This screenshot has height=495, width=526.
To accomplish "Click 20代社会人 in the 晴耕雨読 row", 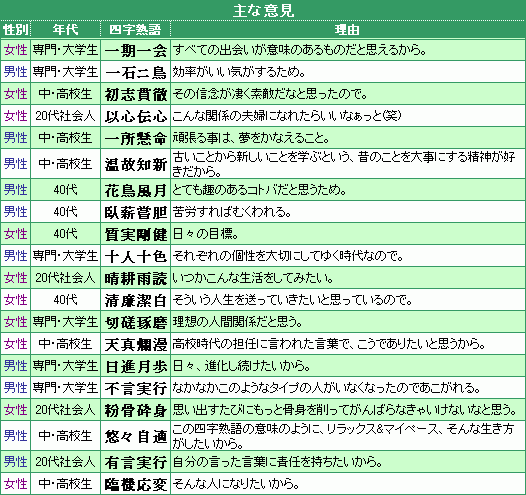I will [65, 278].
